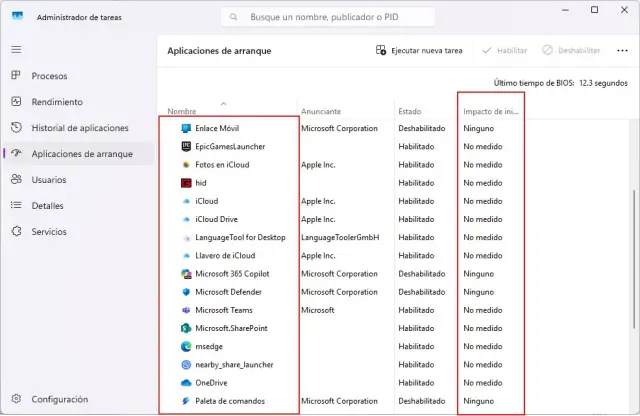This screenshot has width=640, height=416.
Task: Click the Fotos en iCloud icon
Action: point(186,165)
